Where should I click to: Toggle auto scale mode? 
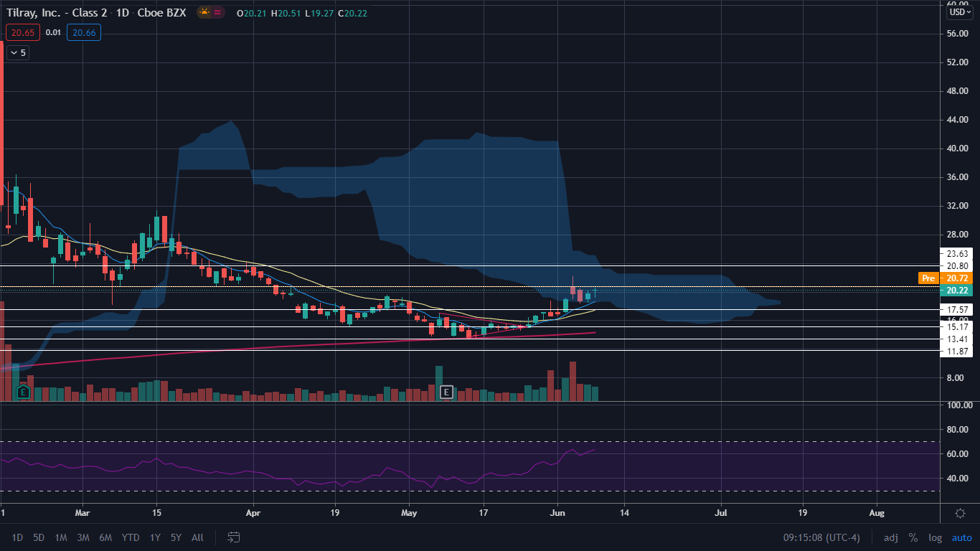click(961, 537)
